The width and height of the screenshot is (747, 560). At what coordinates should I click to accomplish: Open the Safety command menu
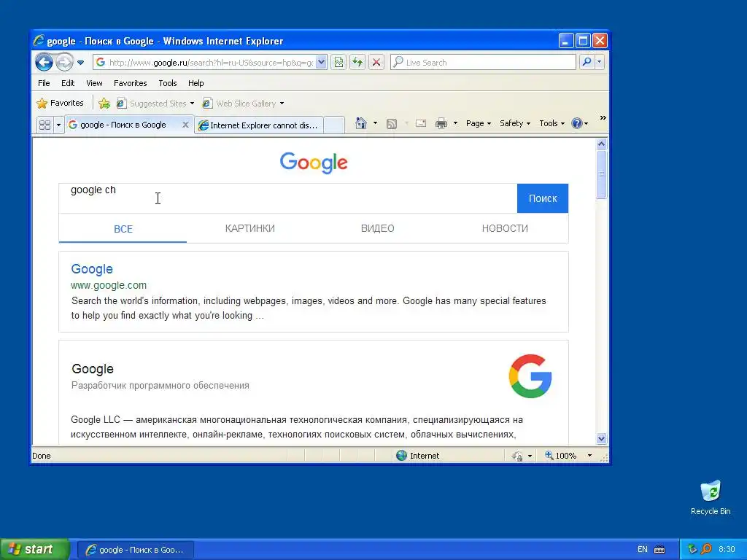coord(515,123)
